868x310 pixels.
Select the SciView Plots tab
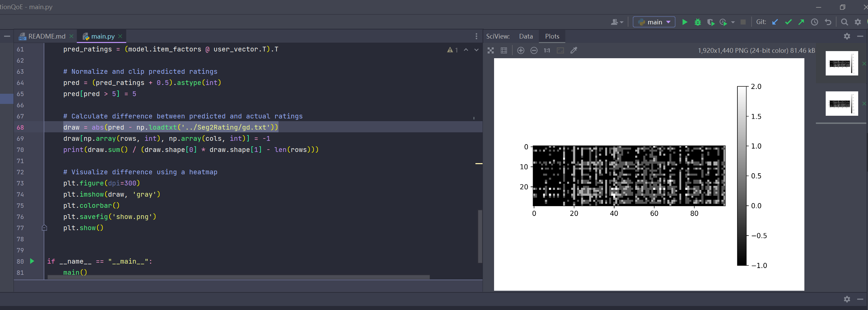[x=552, y=36]
